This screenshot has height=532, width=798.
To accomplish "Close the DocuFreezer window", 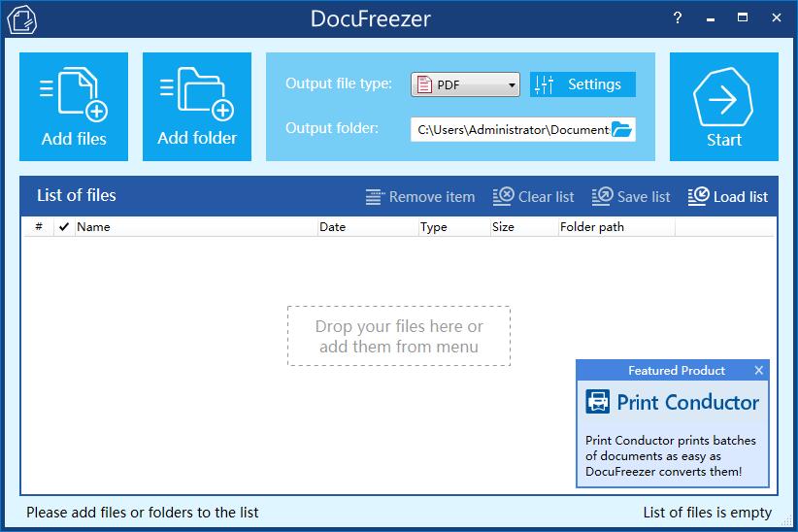I will click(776, 17).
